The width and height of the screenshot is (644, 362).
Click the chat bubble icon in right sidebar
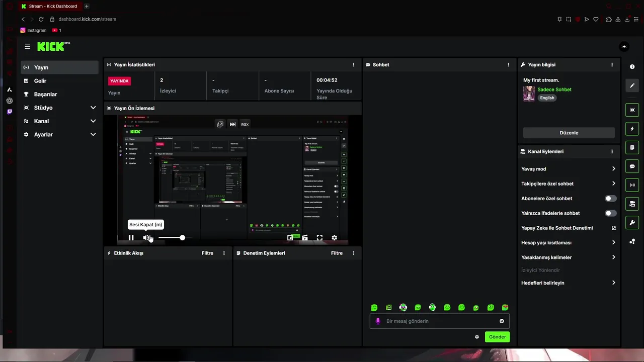coord(632,166)
